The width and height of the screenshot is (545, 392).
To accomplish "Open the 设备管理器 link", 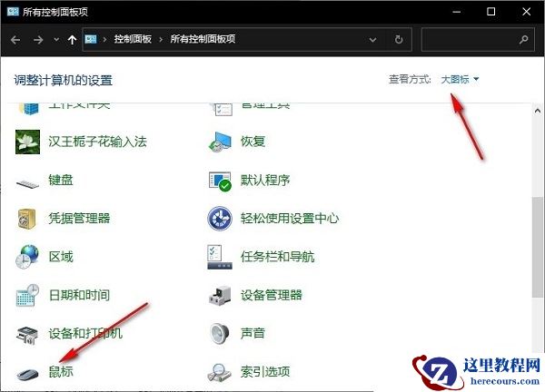I will pyautogui.click(x=271, y=295).
